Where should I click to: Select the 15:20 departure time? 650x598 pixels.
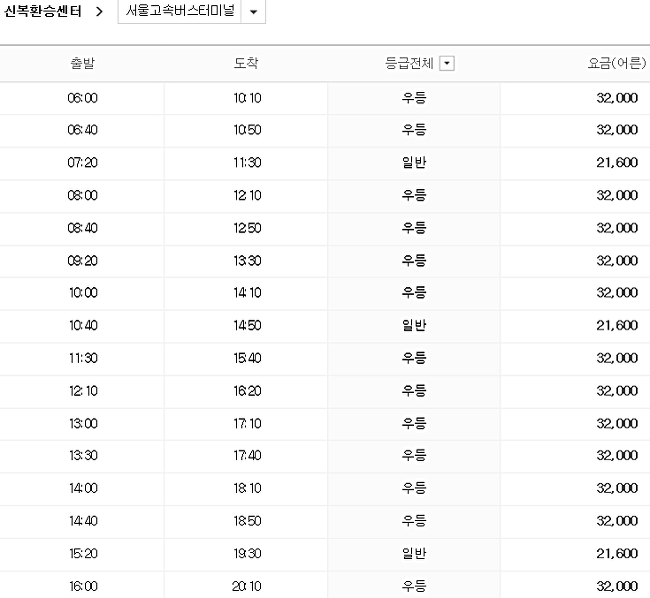click(83, 554)
